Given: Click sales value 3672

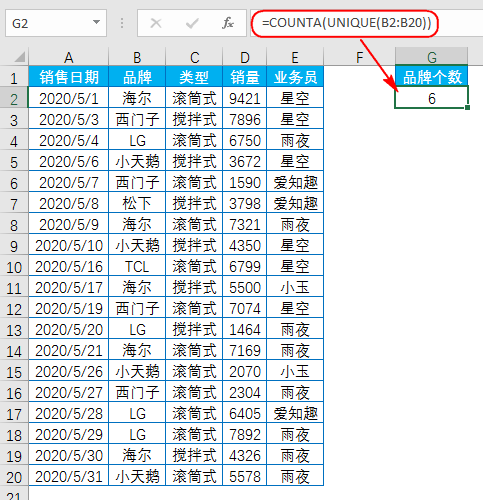Looking at the screenshot, I should 245,160.
